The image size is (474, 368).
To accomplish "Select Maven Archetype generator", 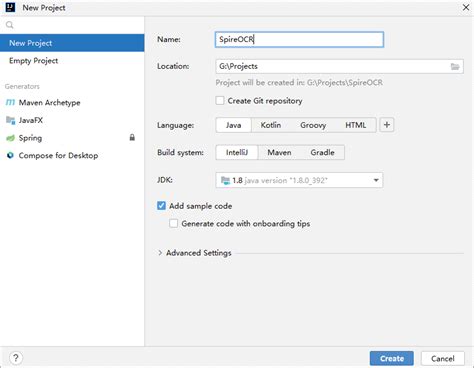I will point(72,102).
